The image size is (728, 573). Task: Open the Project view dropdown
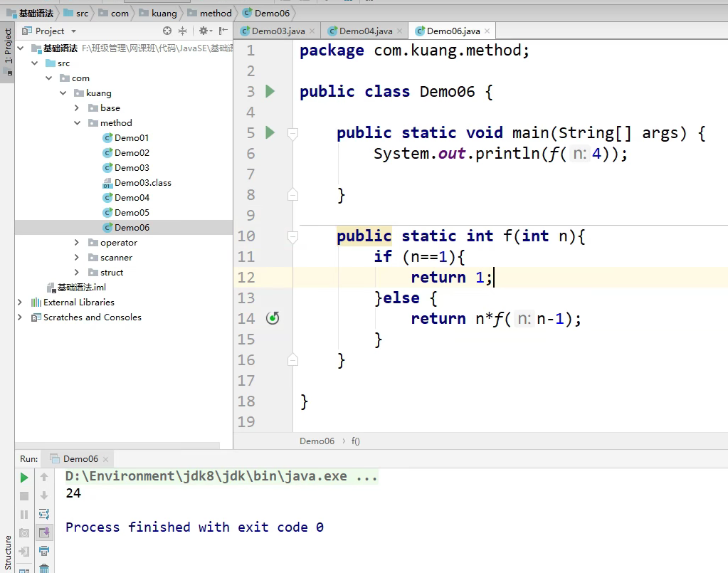coord(73,31)
